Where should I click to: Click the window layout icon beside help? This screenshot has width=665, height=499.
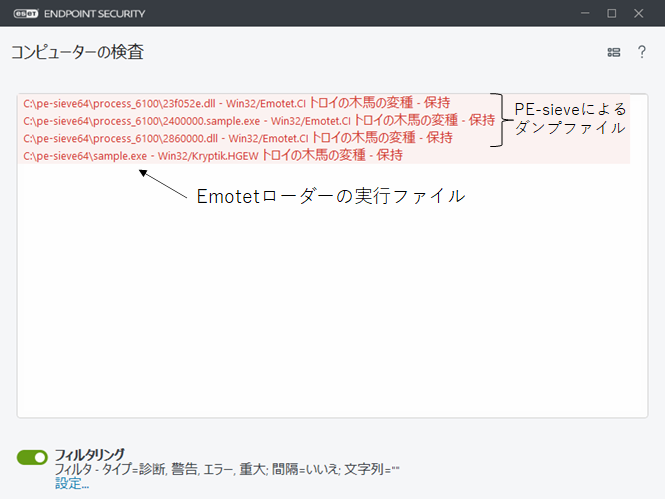[614, 52]
